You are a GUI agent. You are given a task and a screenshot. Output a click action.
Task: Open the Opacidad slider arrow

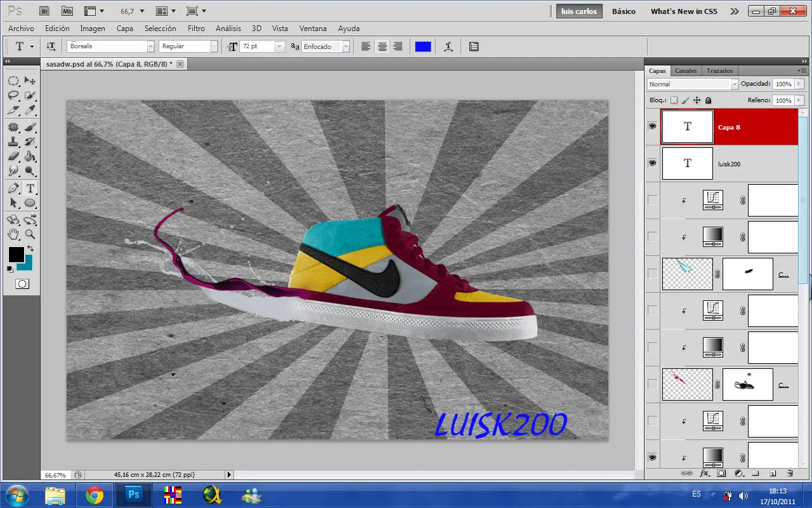click(x=799, y=84)
